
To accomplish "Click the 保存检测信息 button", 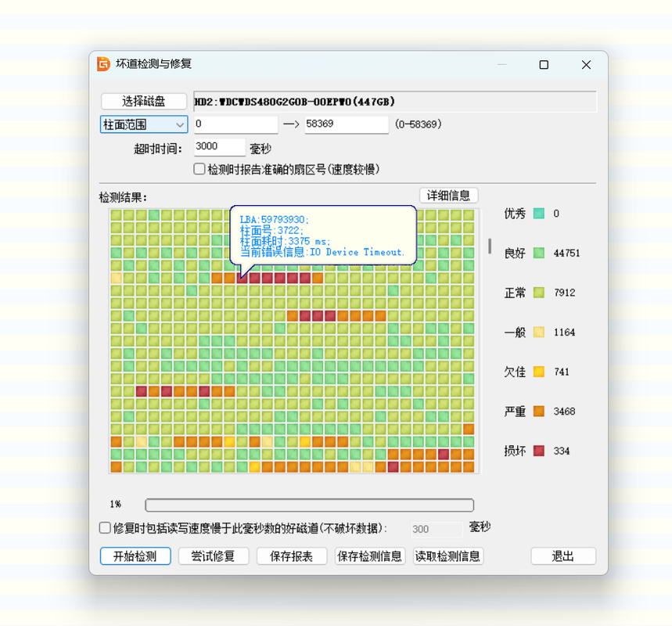I will [x=369, y=556].
